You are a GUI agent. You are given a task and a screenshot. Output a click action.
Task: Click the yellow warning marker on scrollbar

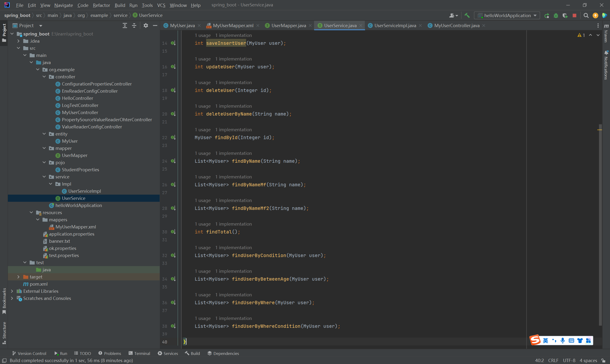coord(600,130)
